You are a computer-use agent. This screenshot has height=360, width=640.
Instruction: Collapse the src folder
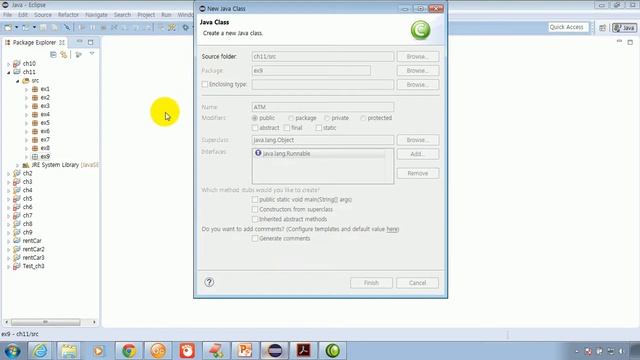[x=18, y=81]
